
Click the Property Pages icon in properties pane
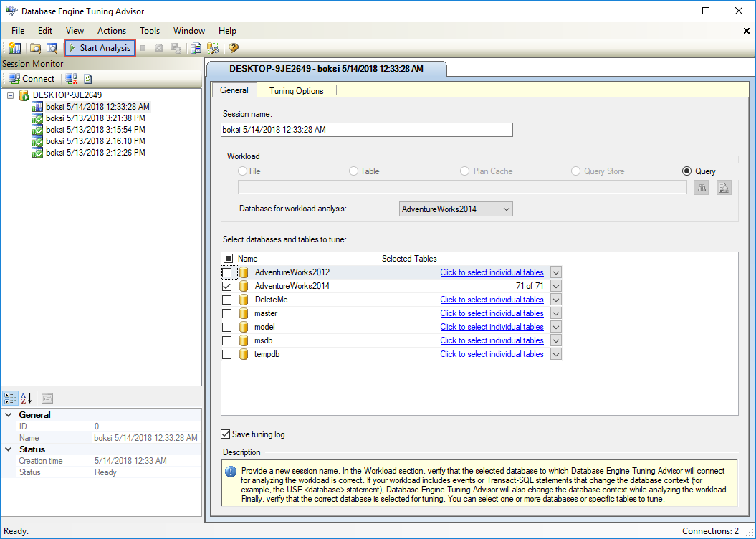tap(47, 399)
